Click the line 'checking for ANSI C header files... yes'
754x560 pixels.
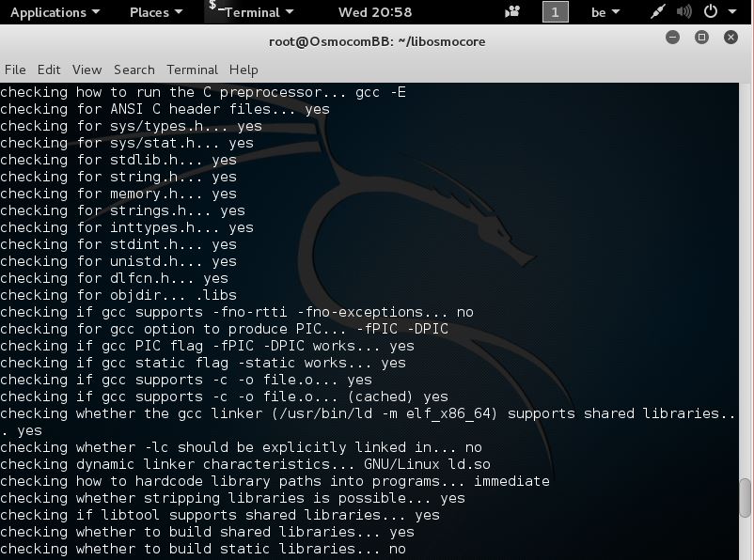pos(165,109)
